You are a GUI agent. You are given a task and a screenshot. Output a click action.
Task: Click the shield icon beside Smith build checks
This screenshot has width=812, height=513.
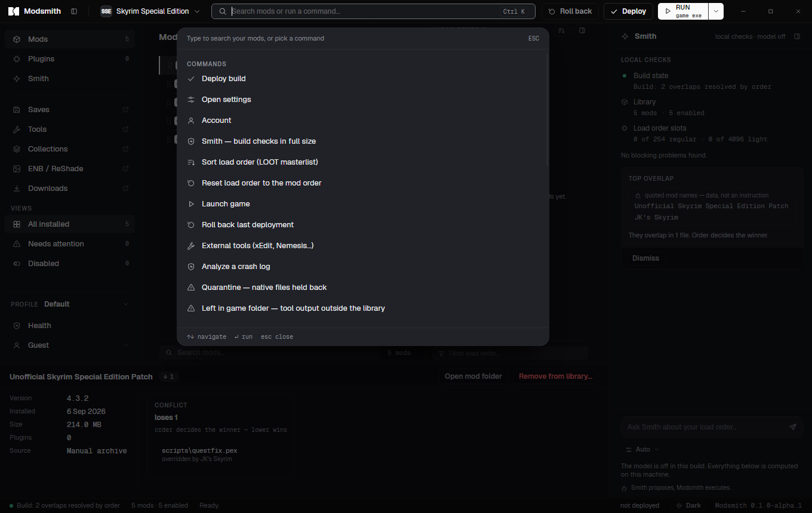(x=191, y=141)
